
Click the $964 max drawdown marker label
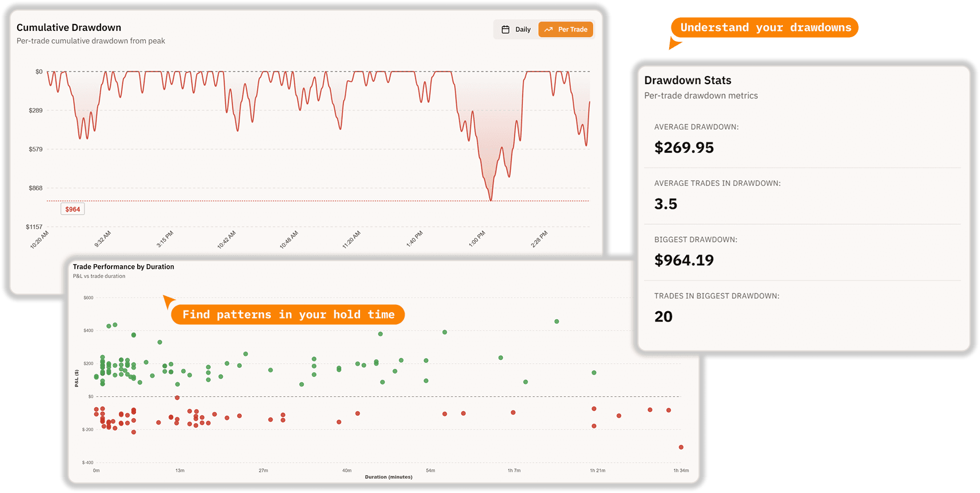tap(73, 209)
